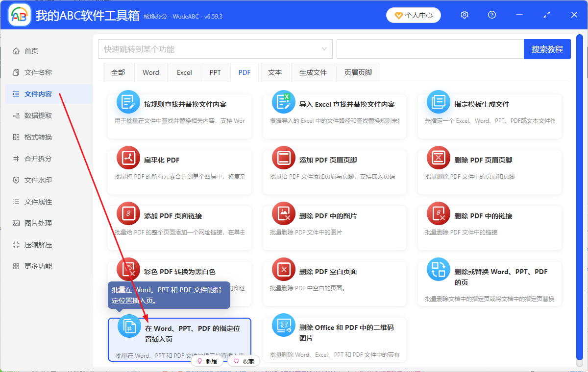588x372 pixels.
Task: Expand the 快速跳转到某个功能 dropdown
Action: pos(323,49)
